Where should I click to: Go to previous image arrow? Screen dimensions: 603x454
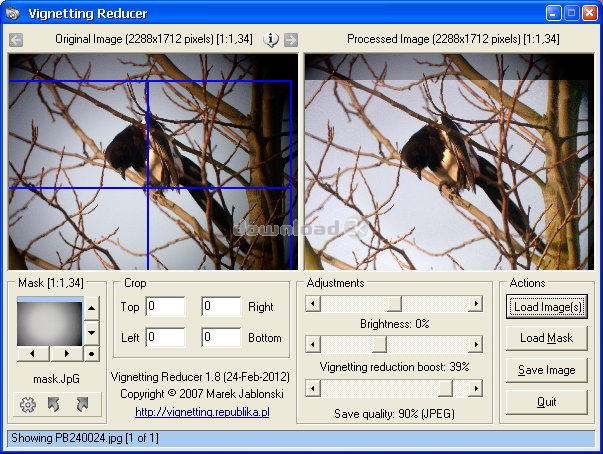tap(16, 40)
